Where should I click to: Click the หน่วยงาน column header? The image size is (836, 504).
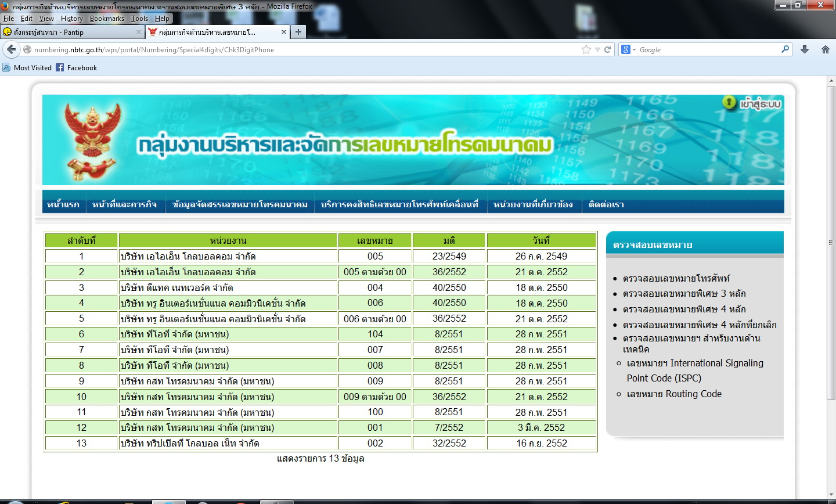228,240
